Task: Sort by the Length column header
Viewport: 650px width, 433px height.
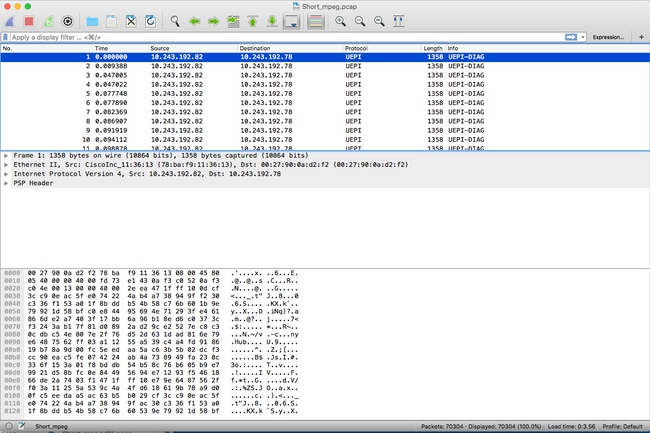Action: pyautogui.click(x=433, y=48)
